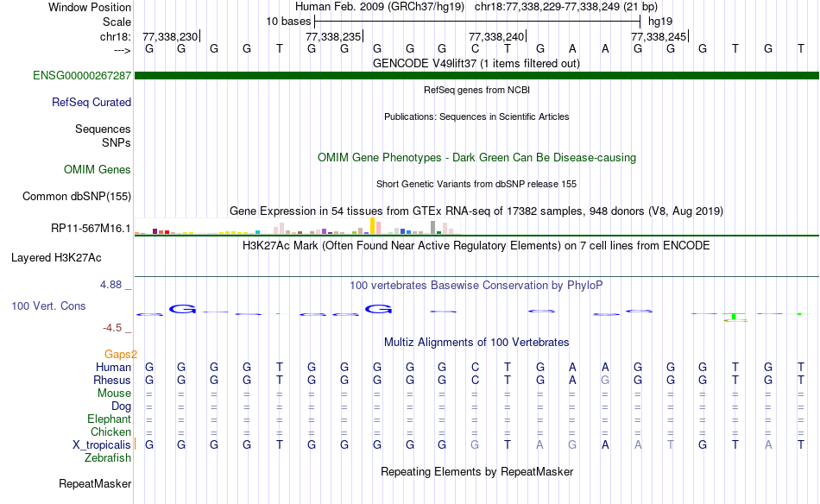The image size is (820, 504).
Task: Click the 10 bases scale bar label
Action: coord(288,22)
